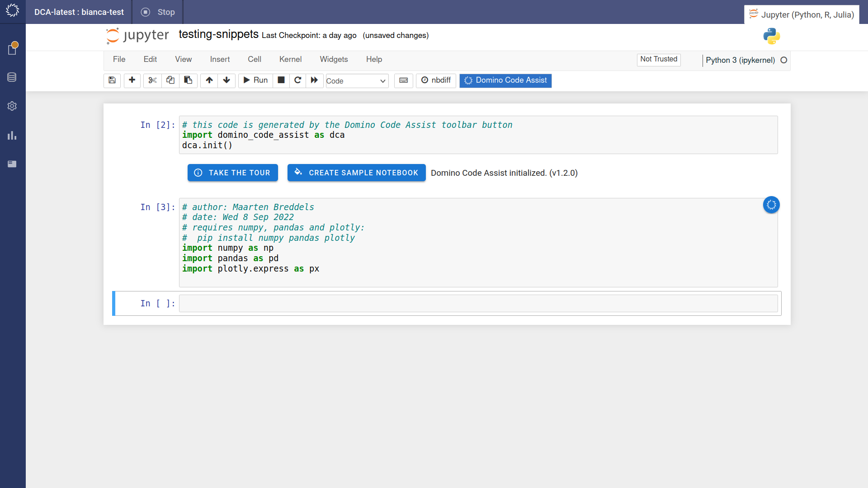
Task: Click the Python logo icon
Action: (772, 36)
